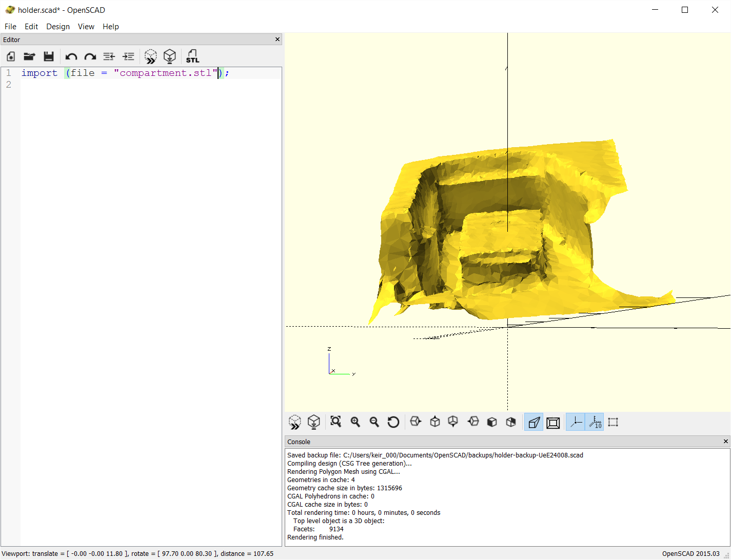Unindent the selected code
The width and height of the screenshot is (731, 560).
109,56
